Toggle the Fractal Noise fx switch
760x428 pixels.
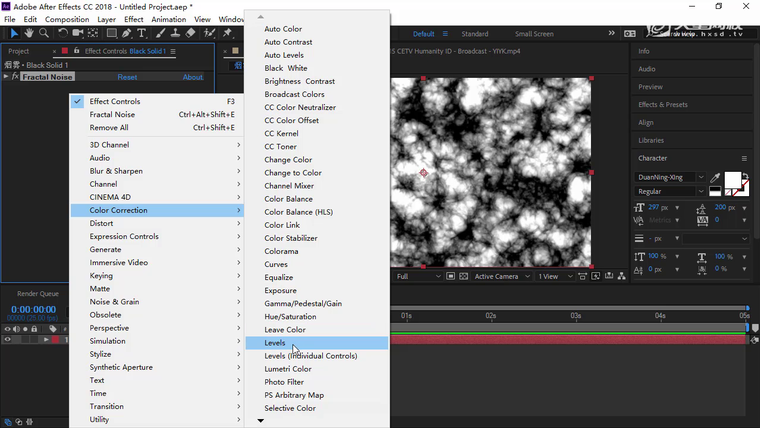click(15, 77)
